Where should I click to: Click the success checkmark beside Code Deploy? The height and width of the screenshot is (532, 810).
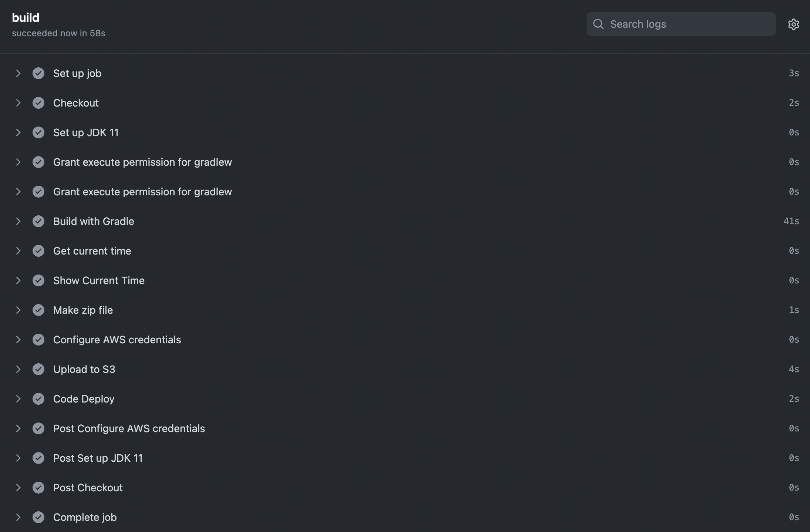coord(38,399)
